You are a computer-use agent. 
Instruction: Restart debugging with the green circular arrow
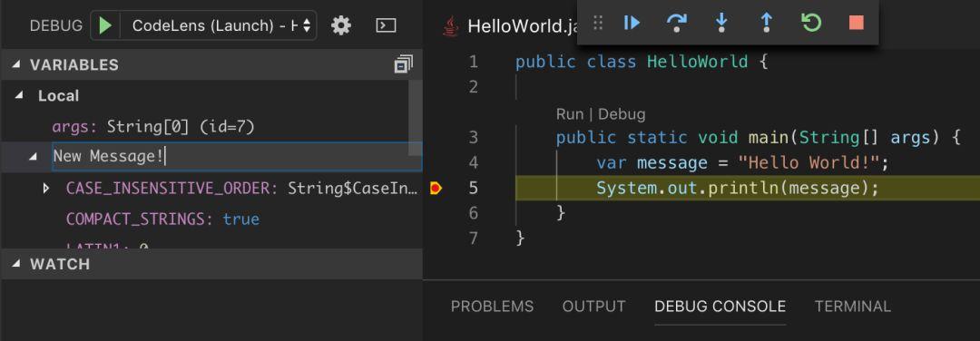[x=810, y=23]
